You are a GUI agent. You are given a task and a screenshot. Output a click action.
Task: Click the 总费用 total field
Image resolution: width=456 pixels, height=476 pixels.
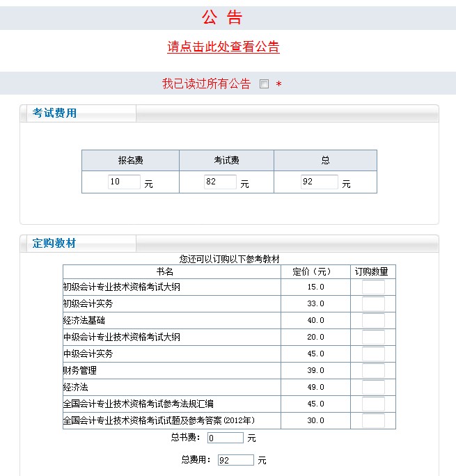click(235, 460)
